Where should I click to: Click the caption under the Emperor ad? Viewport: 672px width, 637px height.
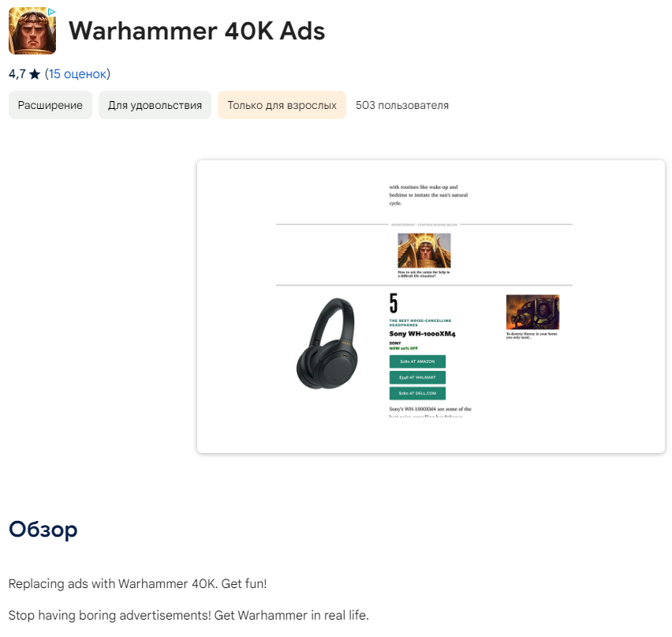[424, 274]
